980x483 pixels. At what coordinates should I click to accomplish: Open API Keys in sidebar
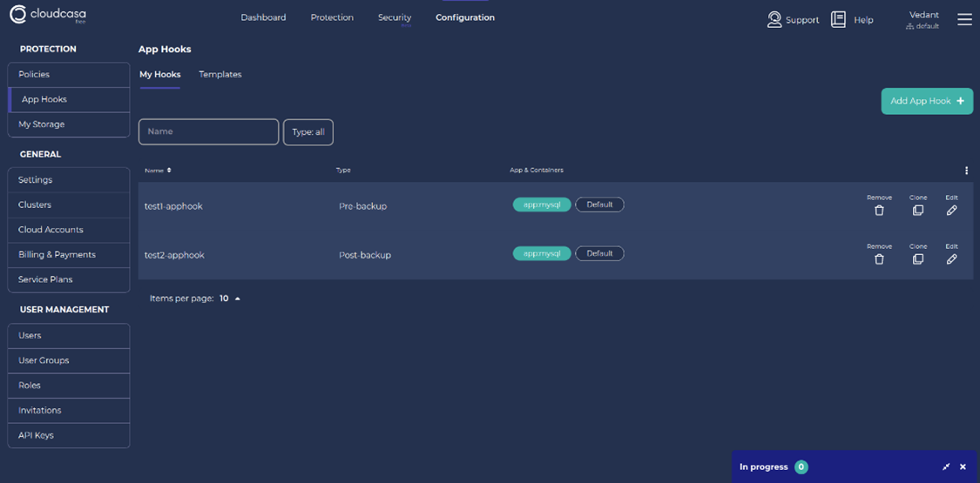[x=69, y=435]
